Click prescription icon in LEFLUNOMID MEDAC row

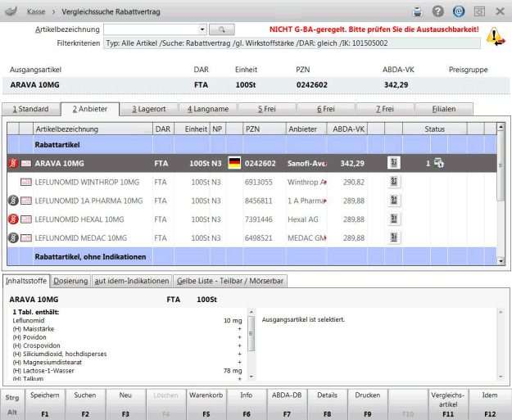coord(26,237)
